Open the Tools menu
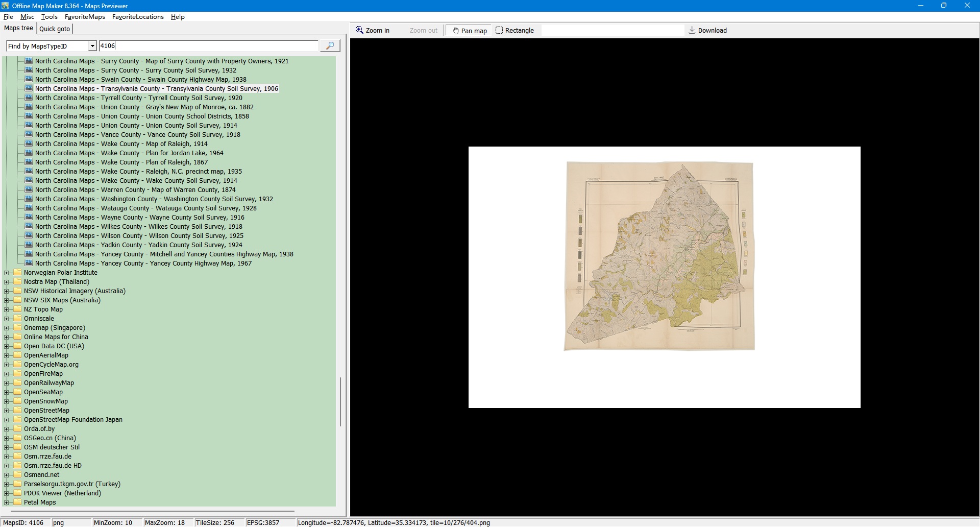The image size is (980, 527). pos(49,17)
